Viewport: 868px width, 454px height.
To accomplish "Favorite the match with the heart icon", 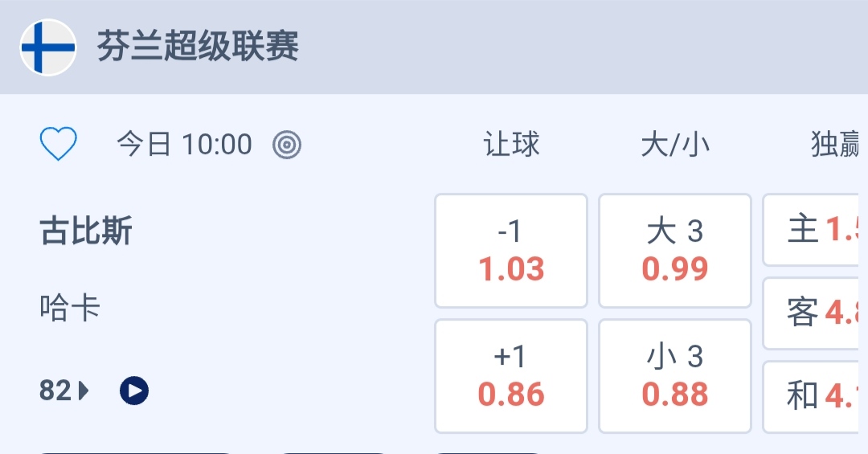I will pyautogui.click(x=59, y=145).
